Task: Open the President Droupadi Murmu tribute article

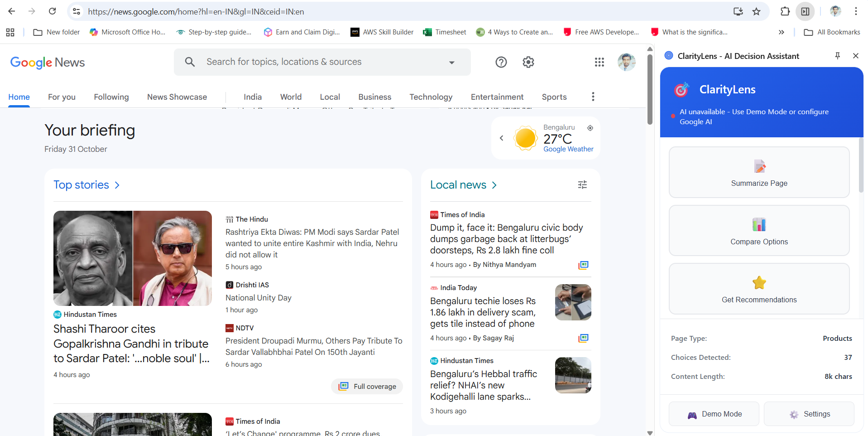Action: coord(314,347)
